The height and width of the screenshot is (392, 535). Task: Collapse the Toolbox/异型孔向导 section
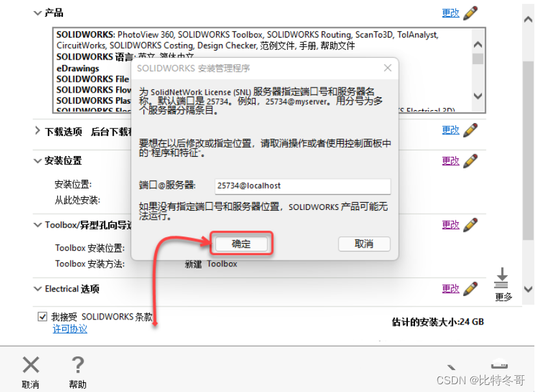point(37,225)
